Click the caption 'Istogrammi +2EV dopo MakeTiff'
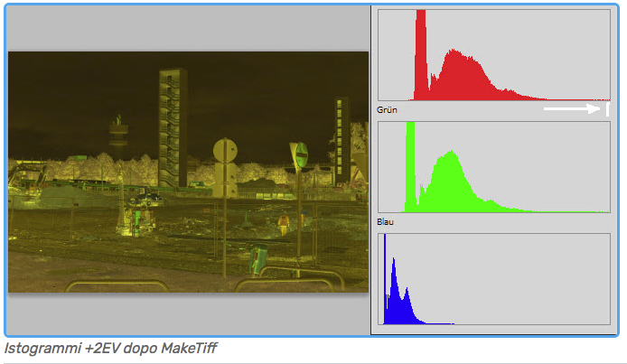 point(110,348)
